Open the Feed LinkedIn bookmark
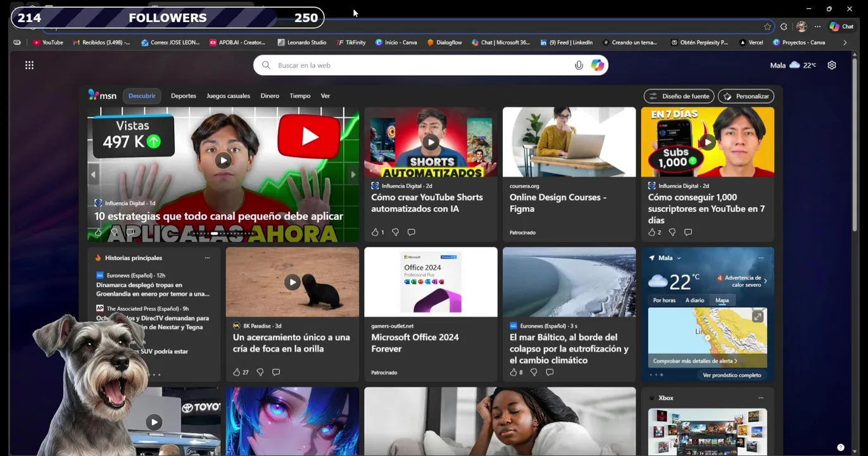 point(567,42)
